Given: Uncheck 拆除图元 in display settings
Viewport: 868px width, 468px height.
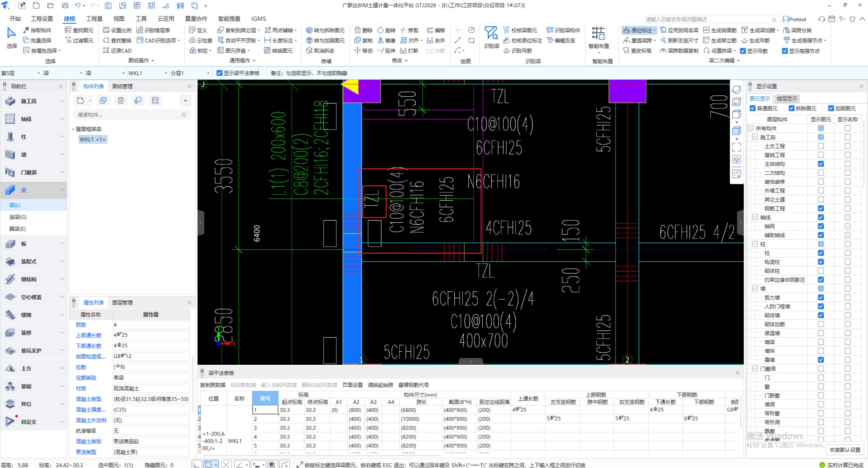Looking at the screenshot, I should point(792,108).
